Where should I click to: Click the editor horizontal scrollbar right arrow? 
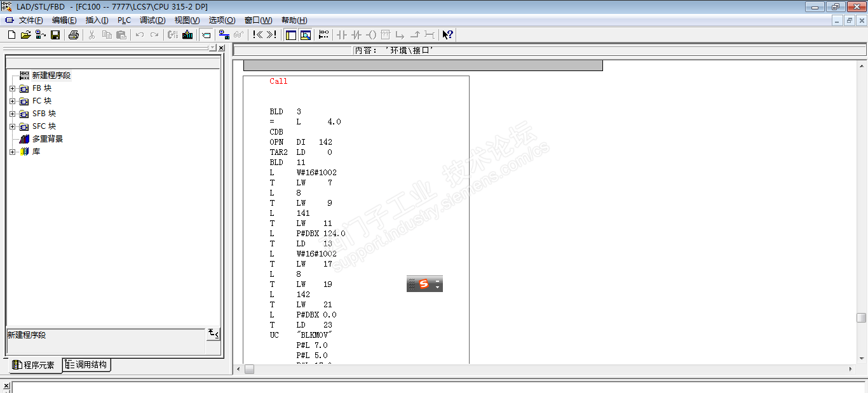[851, 369]
